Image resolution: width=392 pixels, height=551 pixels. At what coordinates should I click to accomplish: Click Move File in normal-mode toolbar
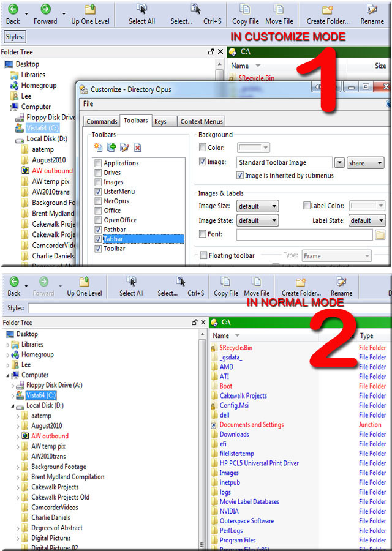pyautogui.click(x=257, y=287)
